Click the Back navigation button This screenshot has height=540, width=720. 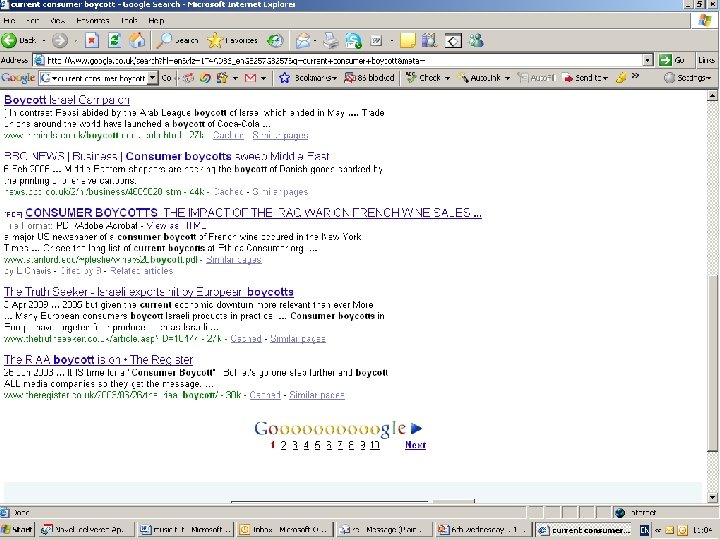pyautogui.click(x=18, y=40)
